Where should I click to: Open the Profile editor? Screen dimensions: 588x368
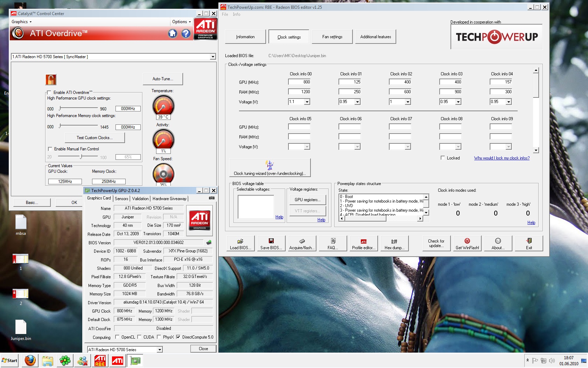pos(363,243)
